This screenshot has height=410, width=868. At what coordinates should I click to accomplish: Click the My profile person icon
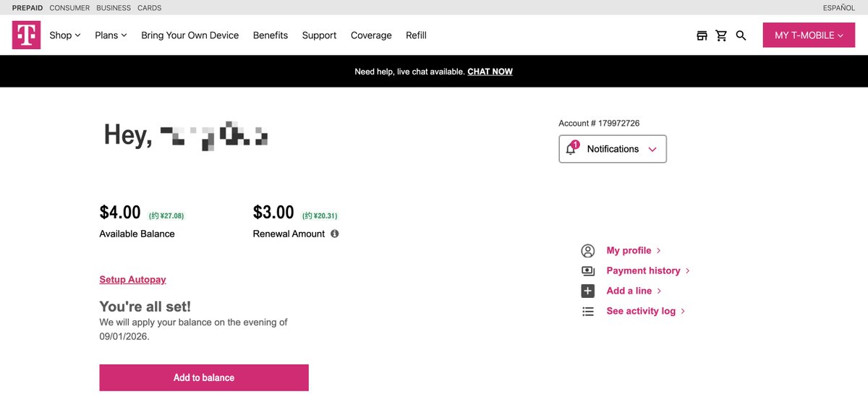pos(588,250)
